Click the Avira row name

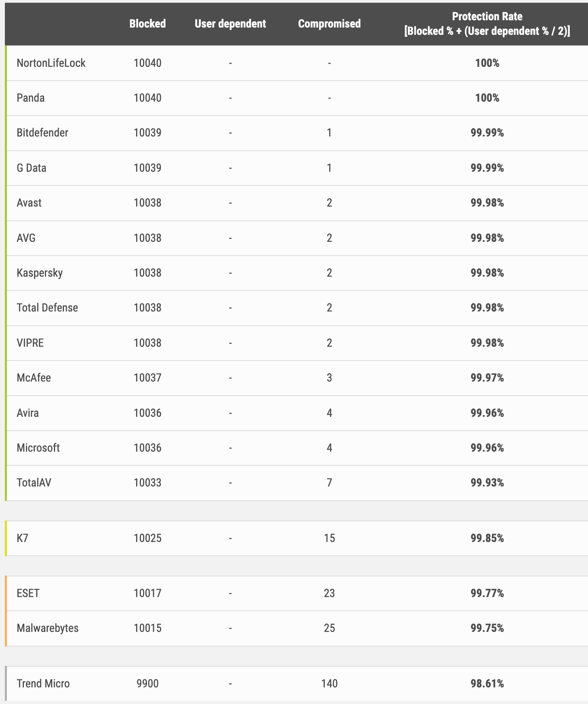pyautogui.click(x=28, y=413)
